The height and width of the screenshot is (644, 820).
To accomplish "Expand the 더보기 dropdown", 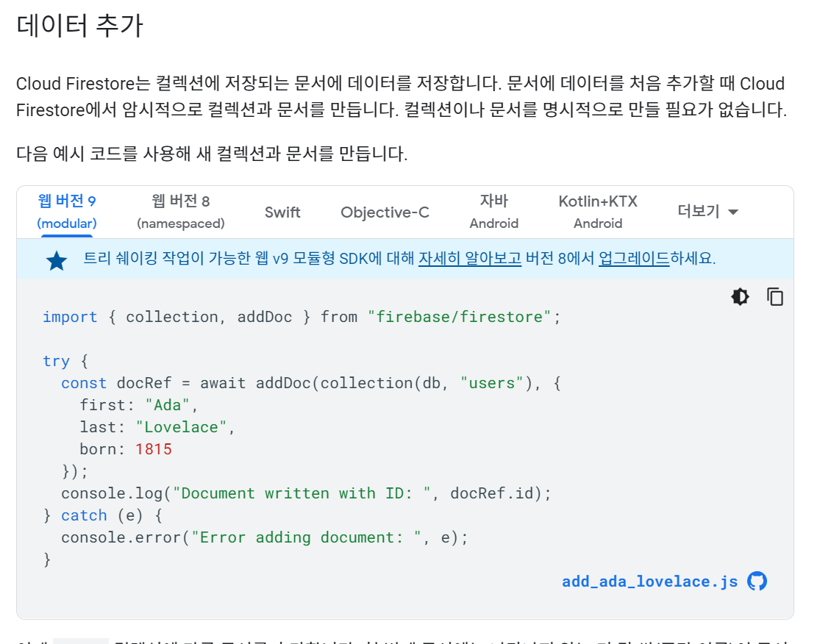I will [x=707, y=211].
